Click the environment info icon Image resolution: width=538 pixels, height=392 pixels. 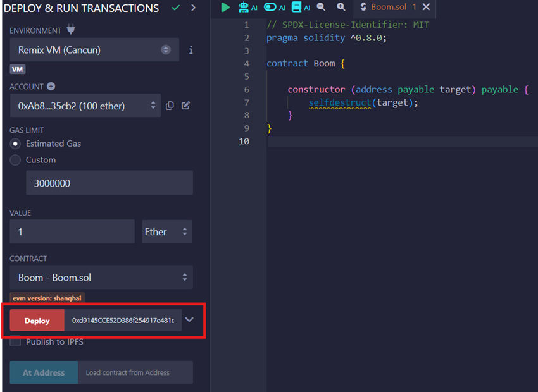191,51
